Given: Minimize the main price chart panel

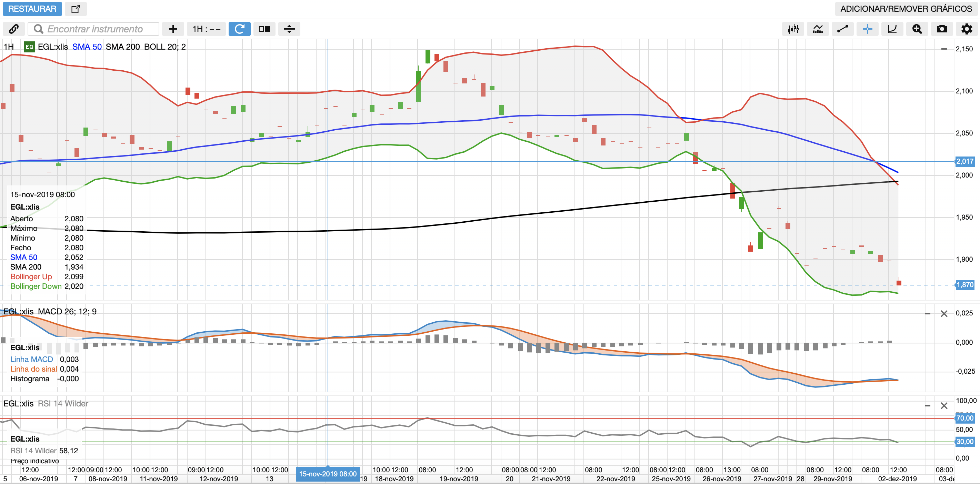Looking at the screenshot, I should point(944,49).
